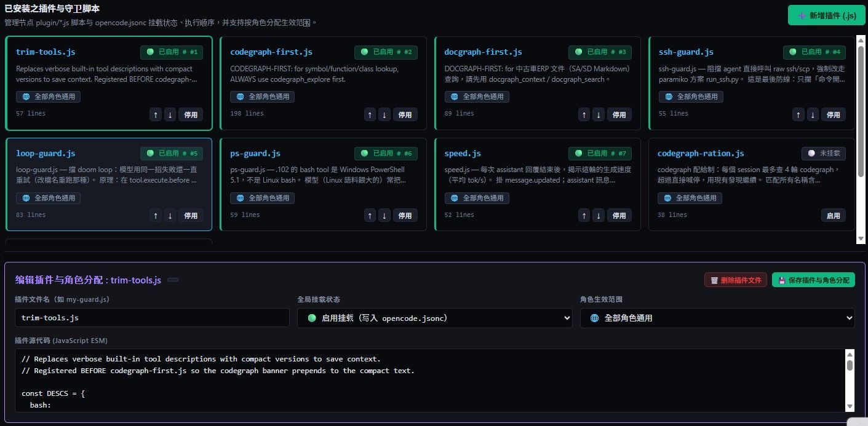The image size is (868, 426).
Task: Select the codegraph-ration.js card title
Action: (x=701, y=154)
